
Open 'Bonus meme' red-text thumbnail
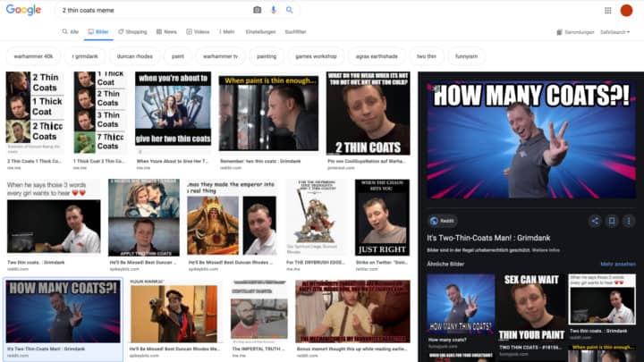coord(352,312)
